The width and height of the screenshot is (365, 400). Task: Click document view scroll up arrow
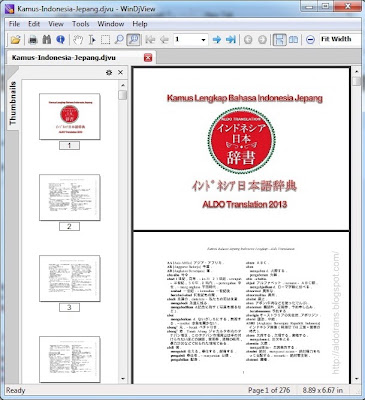(x=356, y=72)
